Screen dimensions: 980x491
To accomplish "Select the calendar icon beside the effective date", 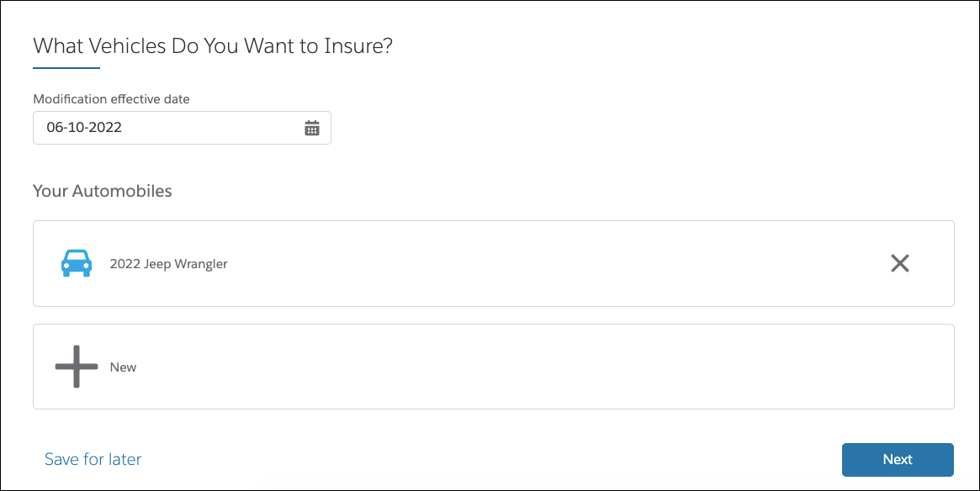I will click(x=311, y=127).
